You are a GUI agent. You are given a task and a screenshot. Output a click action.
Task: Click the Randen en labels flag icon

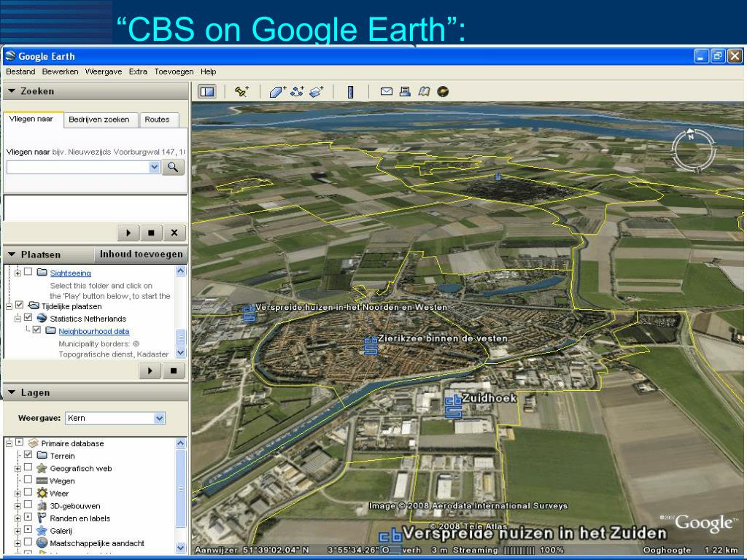[x=42, y=518]
